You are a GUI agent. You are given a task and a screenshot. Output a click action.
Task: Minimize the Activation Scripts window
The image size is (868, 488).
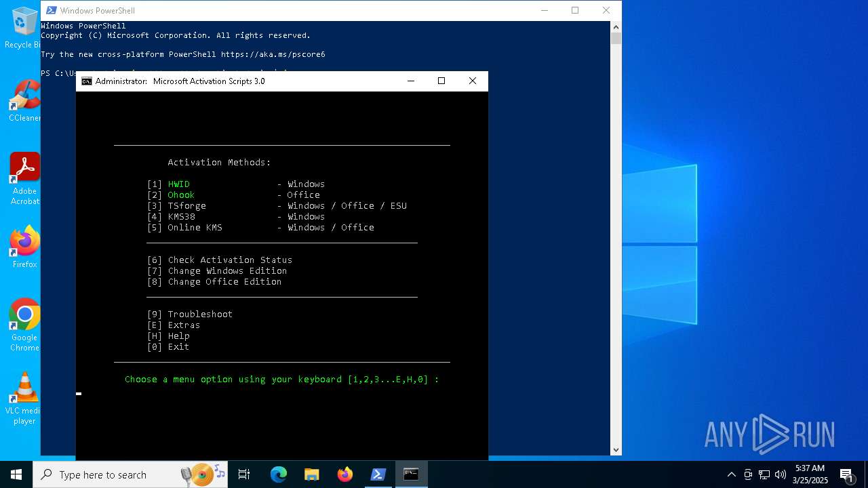[x=410, y=81]
